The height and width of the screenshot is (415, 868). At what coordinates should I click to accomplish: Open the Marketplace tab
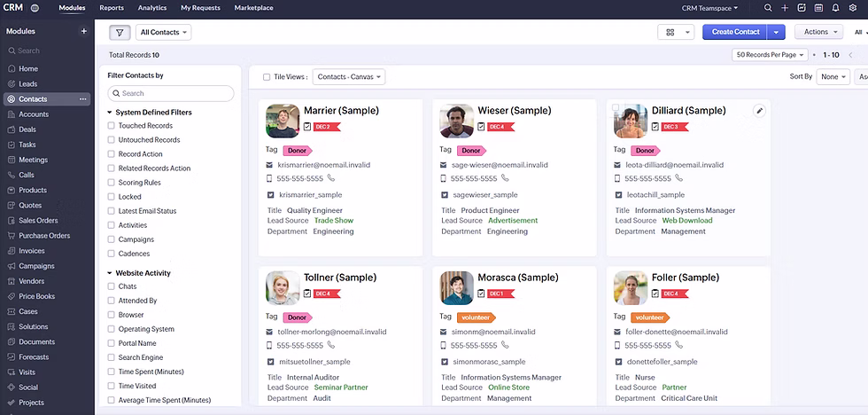click(253, 8)
